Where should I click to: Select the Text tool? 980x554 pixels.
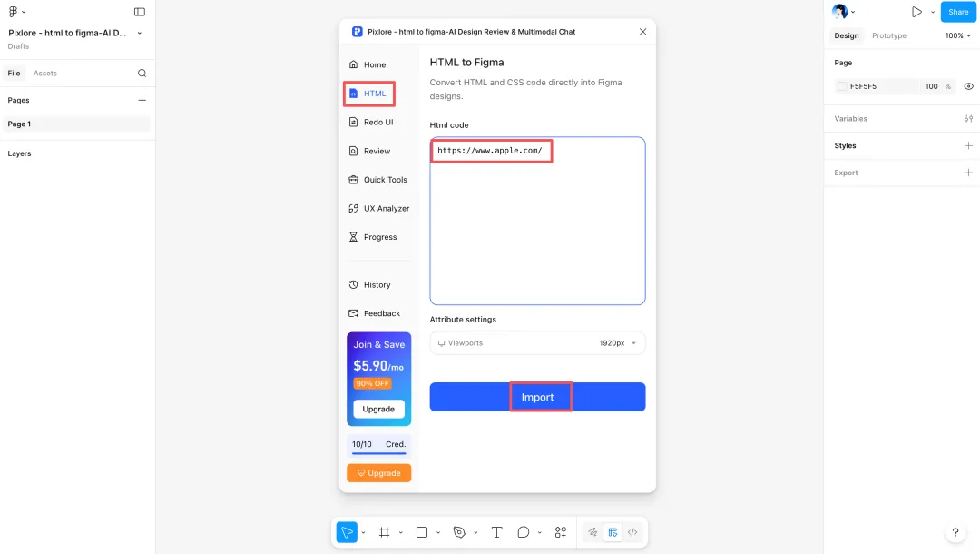pyautogui.click(x=497, y=532)
